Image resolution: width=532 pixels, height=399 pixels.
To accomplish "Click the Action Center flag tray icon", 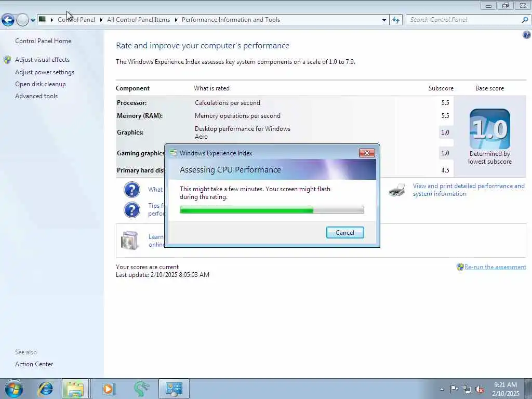I will pos(454,389).
